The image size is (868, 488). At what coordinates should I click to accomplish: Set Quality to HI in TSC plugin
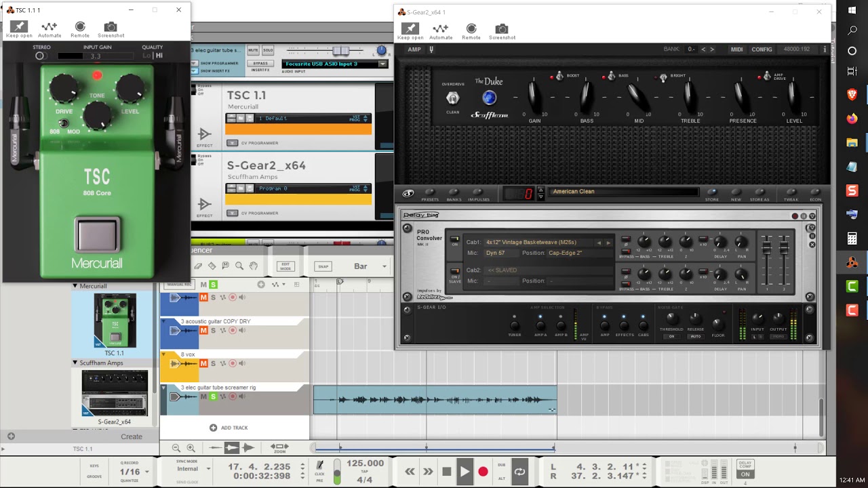(x=159, y=56)
